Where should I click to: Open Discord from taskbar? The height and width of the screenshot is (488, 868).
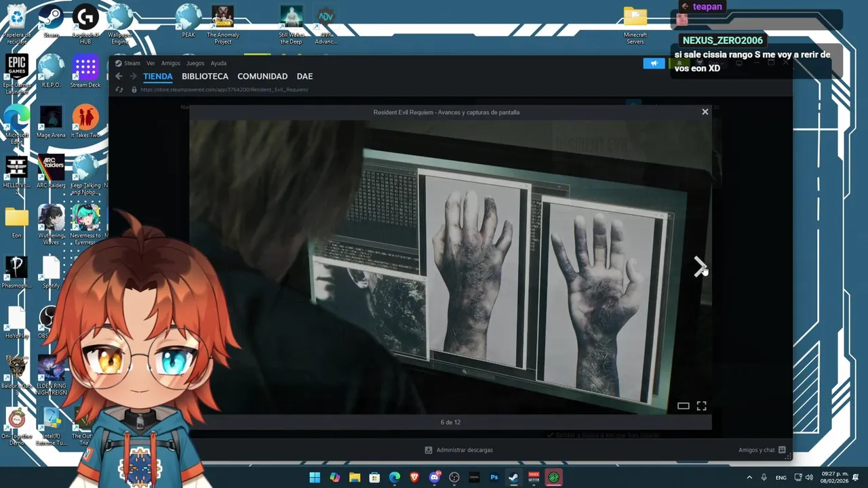tap(435, 477)
